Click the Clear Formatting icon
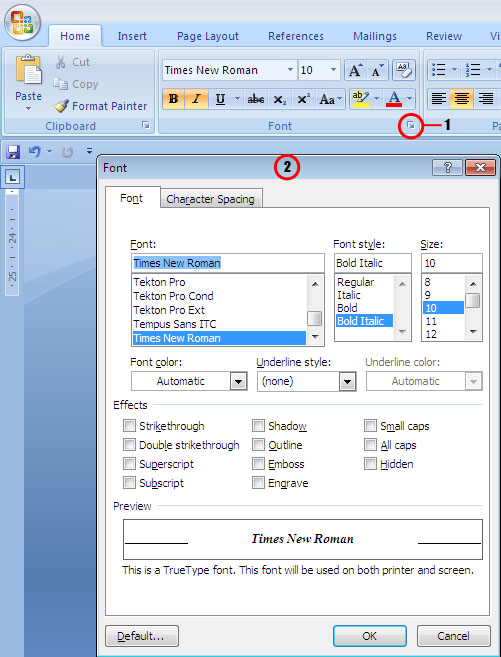 point(403,70)
